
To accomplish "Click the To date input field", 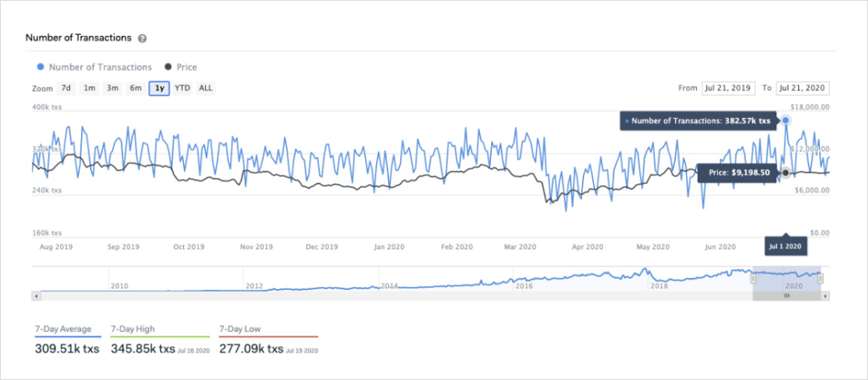I will [802, 88].
